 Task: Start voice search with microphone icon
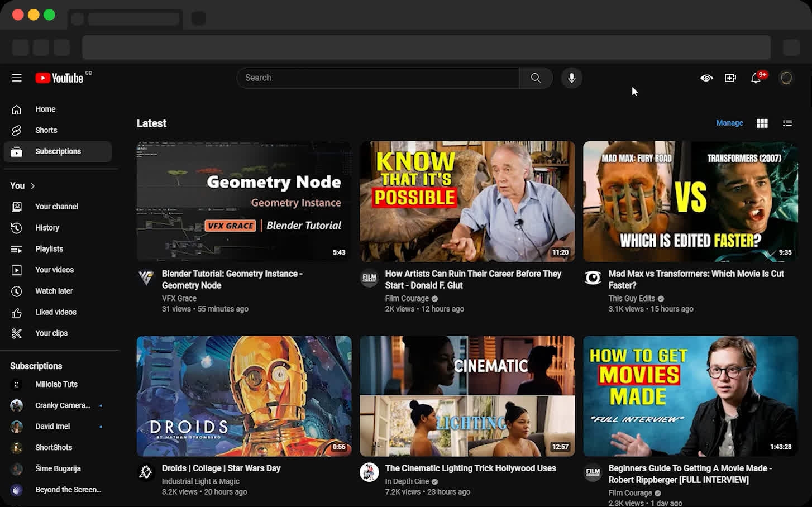point(571,78)
